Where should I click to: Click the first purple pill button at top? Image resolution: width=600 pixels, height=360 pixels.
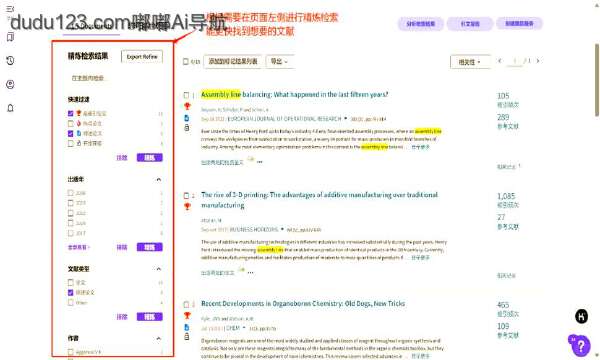[421, 24]
